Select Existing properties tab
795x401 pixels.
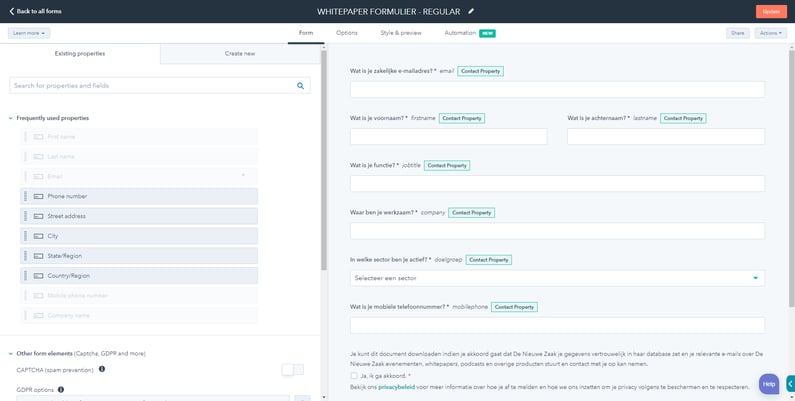click(80, 54)
